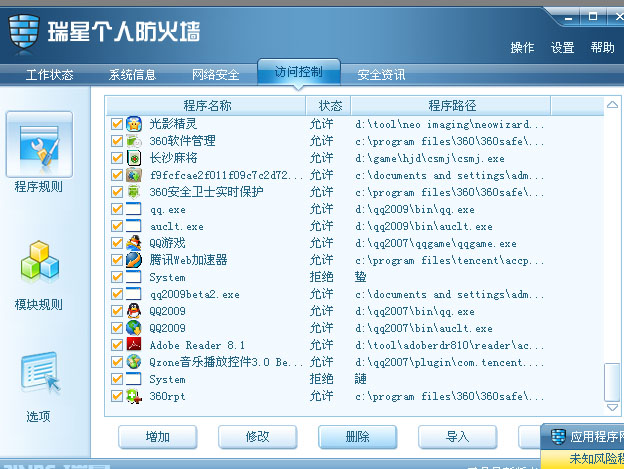Open the 模块规则 colored cubes icon

point(39,260)
